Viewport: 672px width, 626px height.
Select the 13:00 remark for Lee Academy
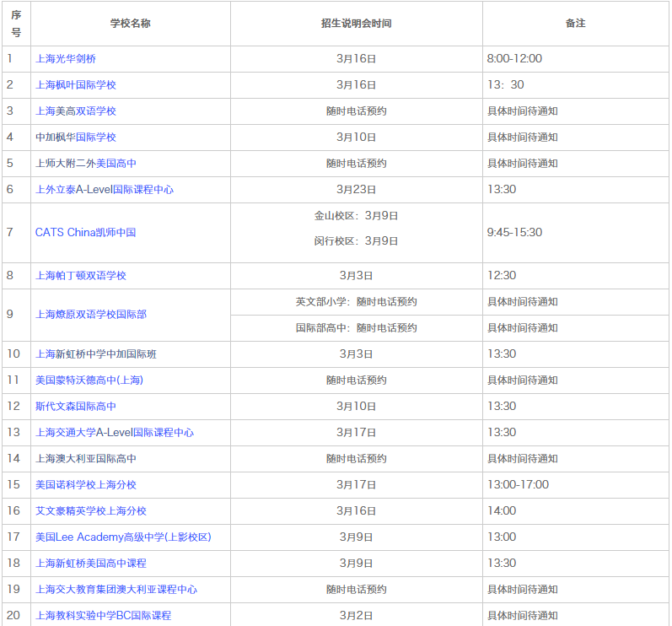pos(502,537)
